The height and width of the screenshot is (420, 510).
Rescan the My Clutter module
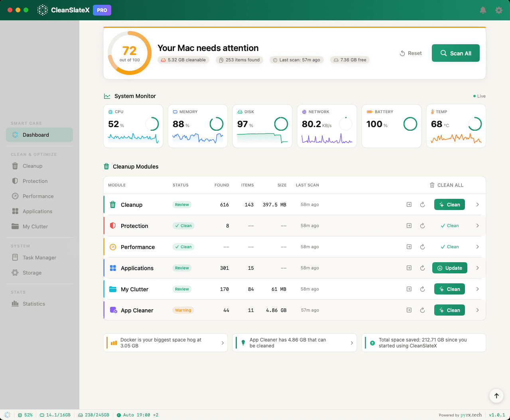(422, 289)
